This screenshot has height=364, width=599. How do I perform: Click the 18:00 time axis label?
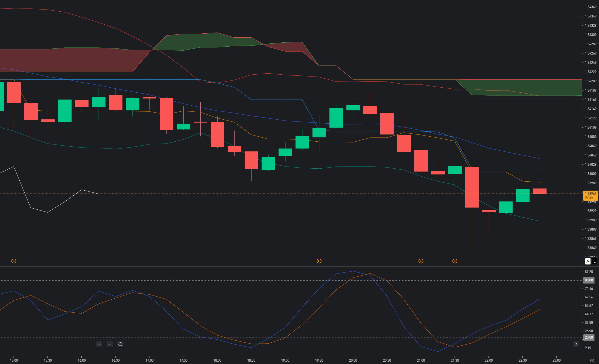point(217,360)
